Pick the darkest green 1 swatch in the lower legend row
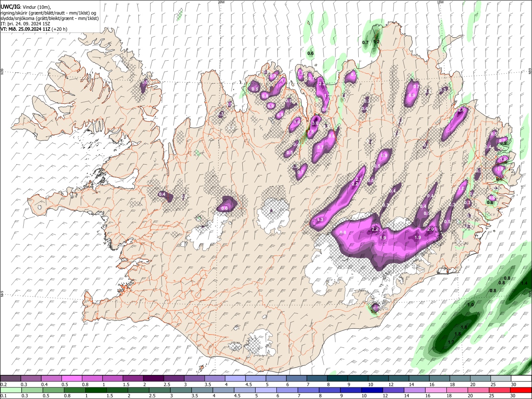This screenshot has width=532, height=399. tap(96, 390)
